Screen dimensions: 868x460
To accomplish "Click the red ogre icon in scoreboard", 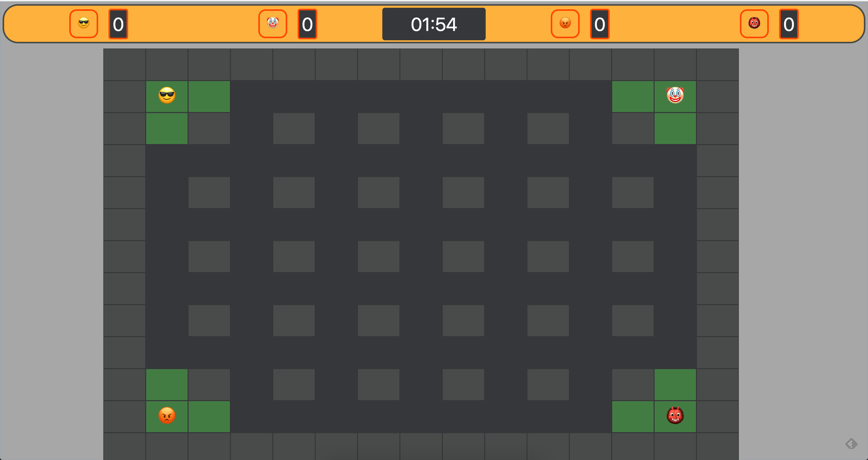I will pos(754,24).
